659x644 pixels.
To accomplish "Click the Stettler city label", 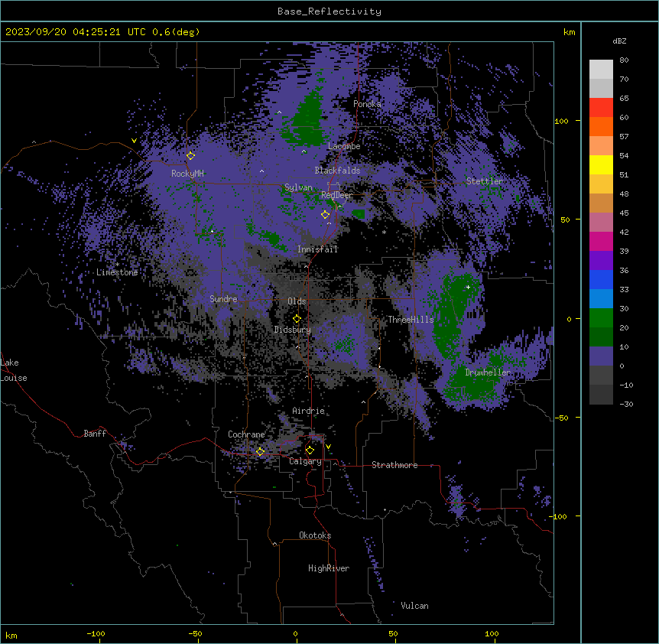I will point(485,181).
